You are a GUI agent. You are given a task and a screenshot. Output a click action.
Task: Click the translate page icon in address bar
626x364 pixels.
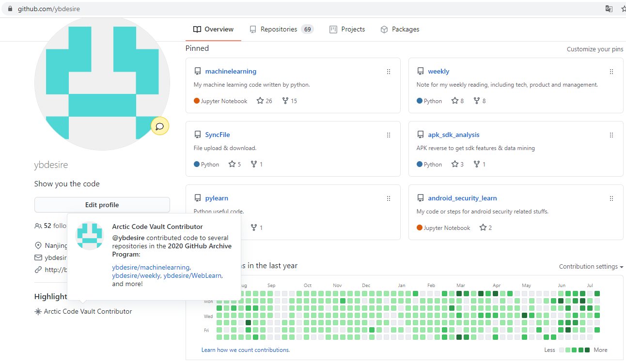pos(609,9)
